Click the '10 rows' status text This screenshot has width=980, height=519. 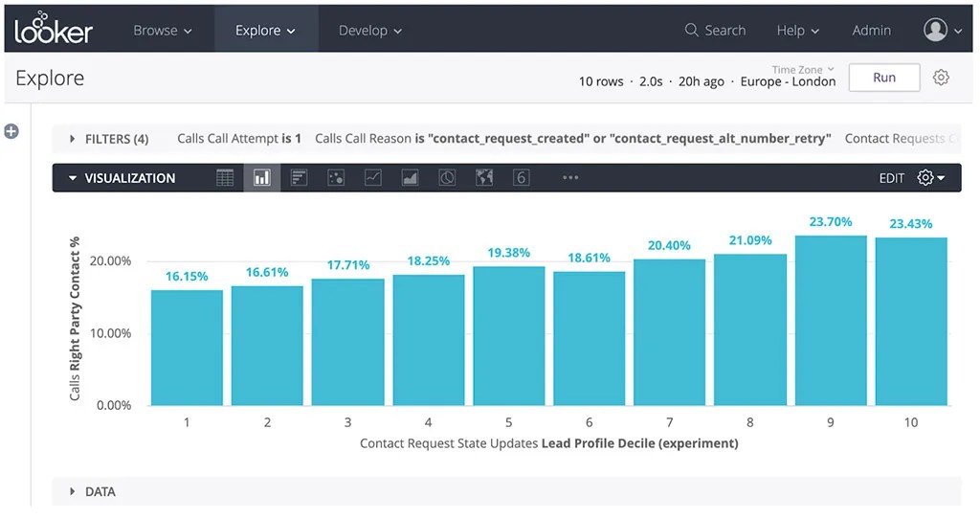tap(601, 81)
